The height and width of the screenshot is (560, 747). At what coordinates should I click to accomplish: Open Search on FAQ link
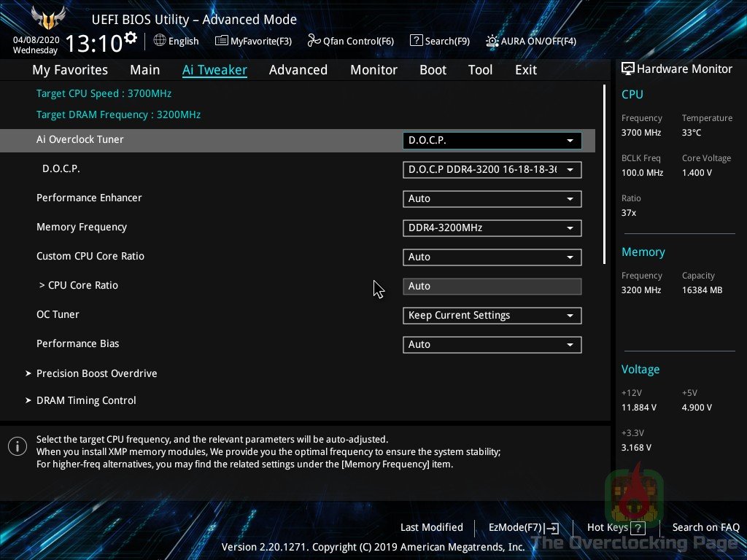pos(705,527)
